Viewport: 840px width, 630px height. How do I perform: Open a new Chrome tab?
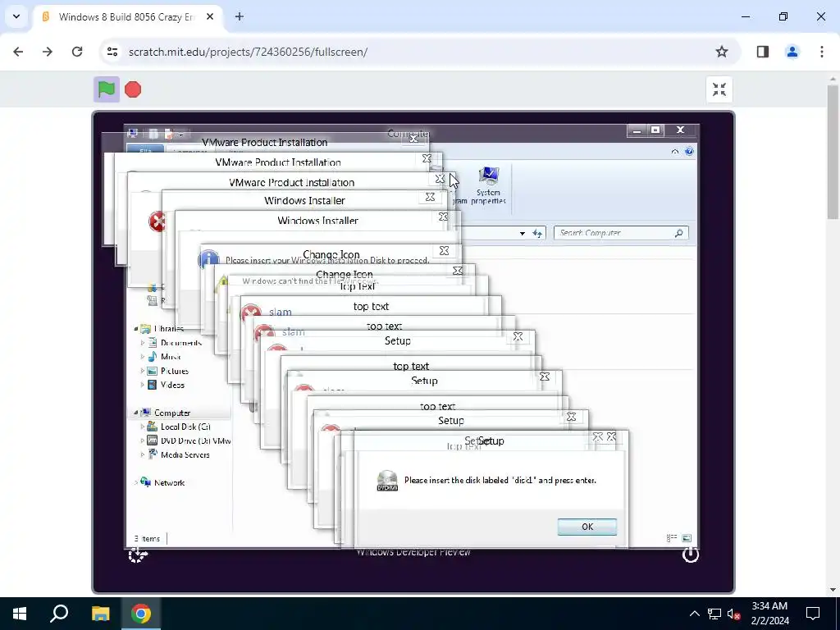tap(240, 16)
